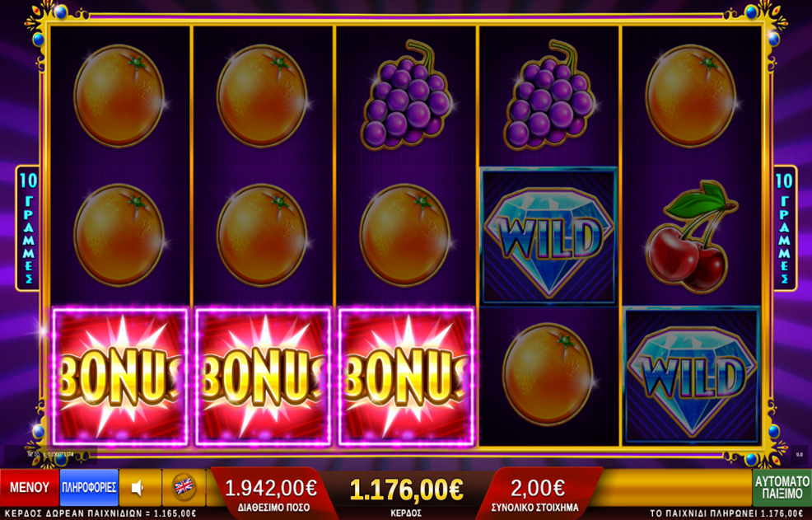Click the orange at bottom of reel four
This screenshot has width=812, height=520.
pyautogui.click(x=548, y=374)
